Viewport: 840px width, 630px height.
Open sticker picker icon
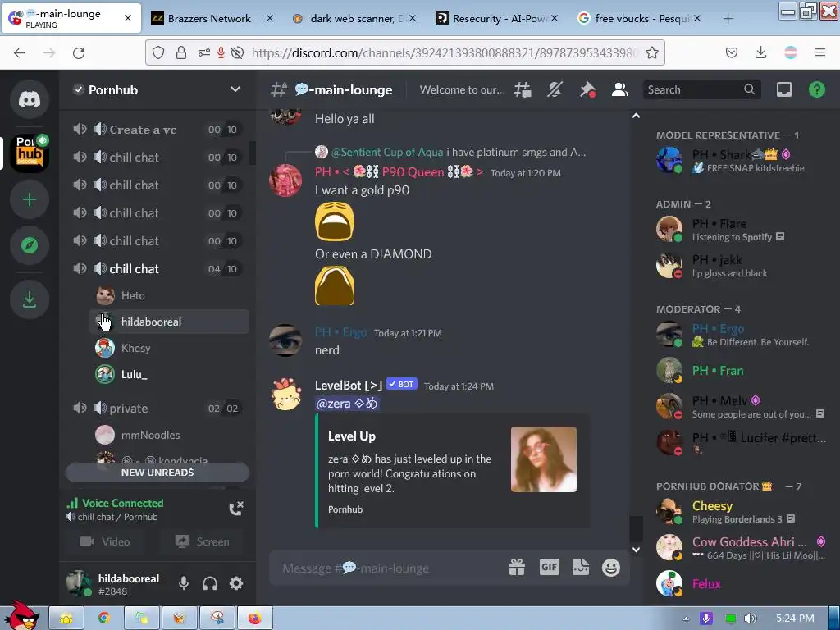point(580,568)
